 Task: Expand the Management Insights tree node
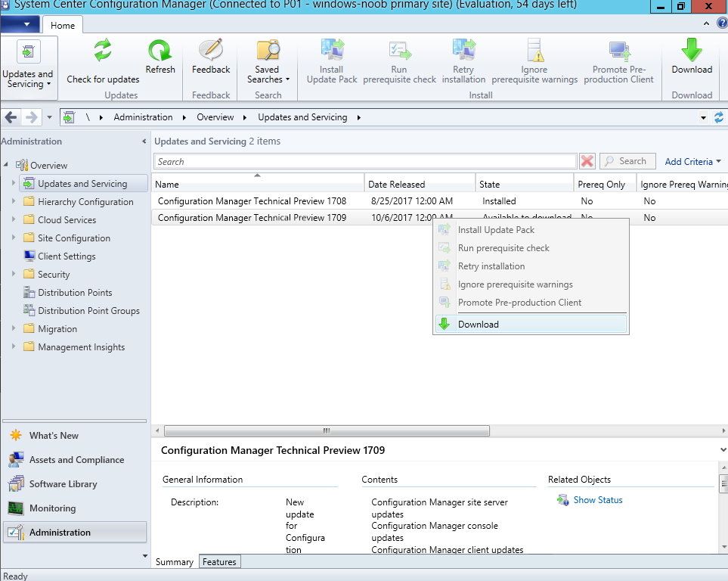(14, 346)
